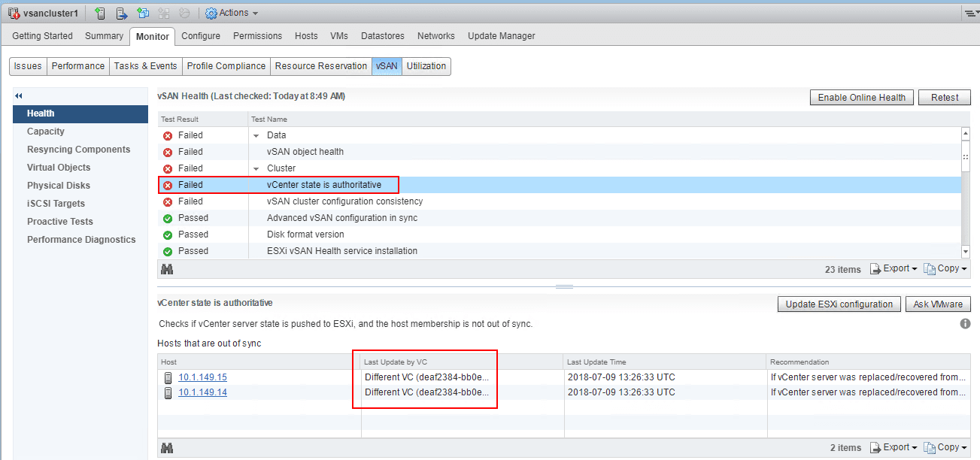Open Copy dropdown for the hosts table
The height and width of the screenshot is (460, 980).
tap(945, 447)
